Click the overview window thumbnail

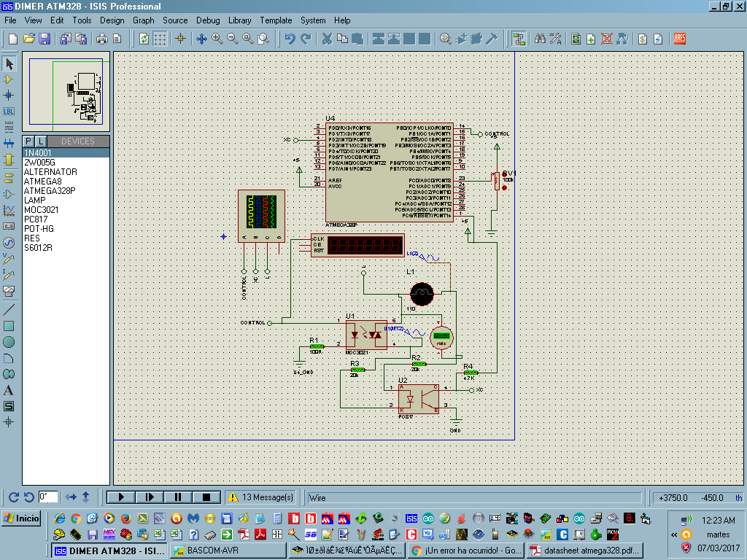[66, 91]
